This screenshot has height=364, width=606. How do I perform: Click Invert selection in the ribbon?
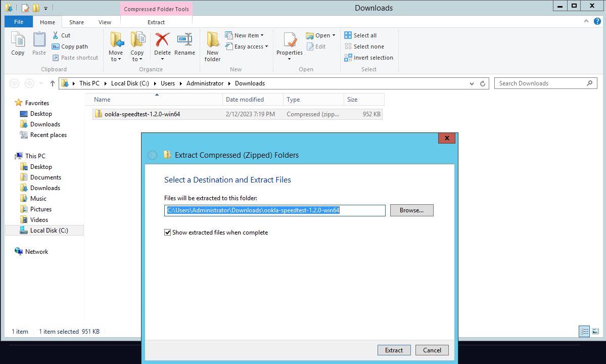tap(368, 58)
